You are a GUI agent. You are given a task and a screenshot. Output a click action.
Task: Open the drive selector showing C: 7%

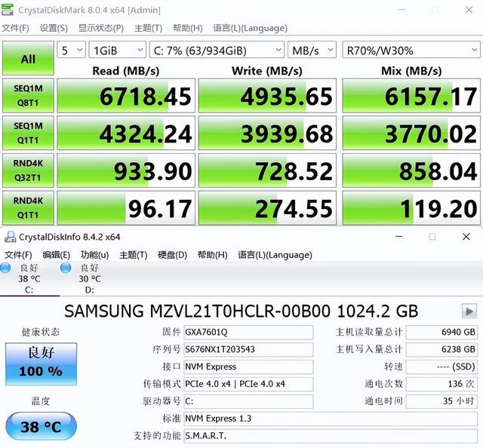click(217, 50)
